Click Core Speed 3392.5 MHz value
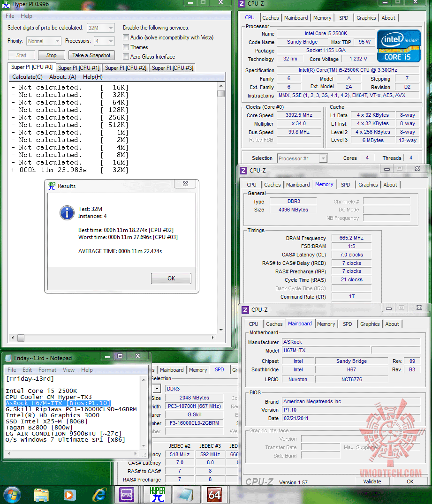The image size is (432, 504). click(299, 115)
